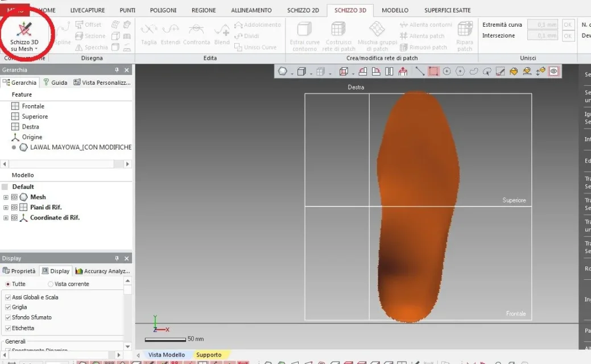Open the Guida tab in Gerarchia panel
Viewport: 591px width, 364px height.
[55, 82]
